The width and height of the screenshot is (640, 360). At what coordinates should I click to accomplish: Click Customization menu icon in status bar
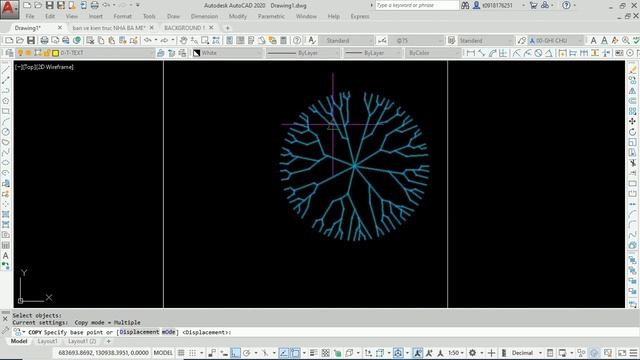pyautogui.click(x=633, y=353)
